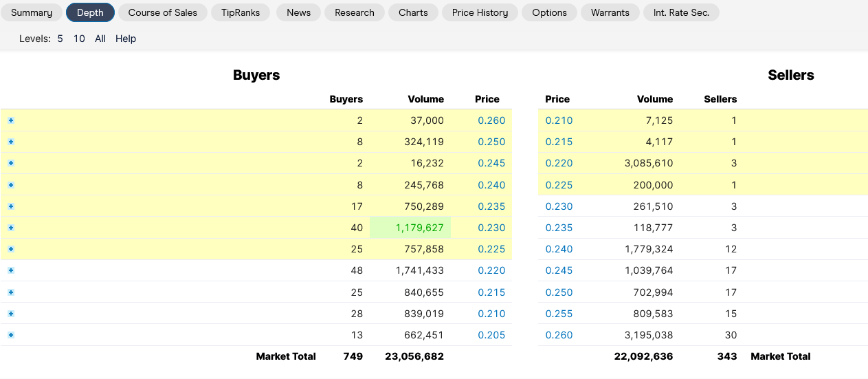The height and width of the screenshot is (379, 868).
Task: Expand buyer row with 28 buyers
Action: (x=11, y=314)
